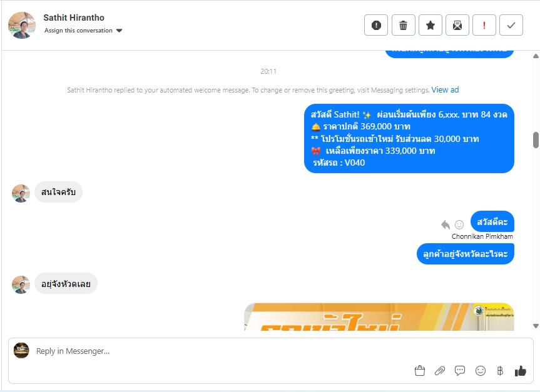Open shopping bag products icon
540x392 pixels.
pyautogui.click(x=420, y=371)
